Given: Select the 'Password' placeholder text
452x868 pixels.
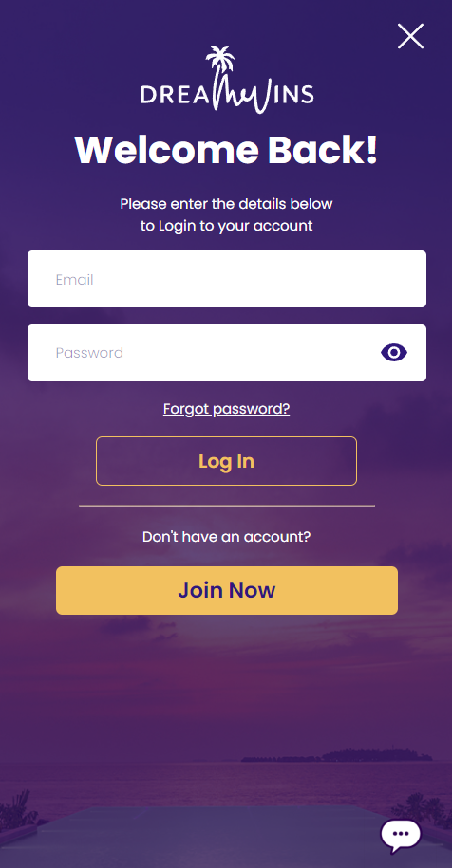Looking at the screenshot, I should (x=89, y=353).
